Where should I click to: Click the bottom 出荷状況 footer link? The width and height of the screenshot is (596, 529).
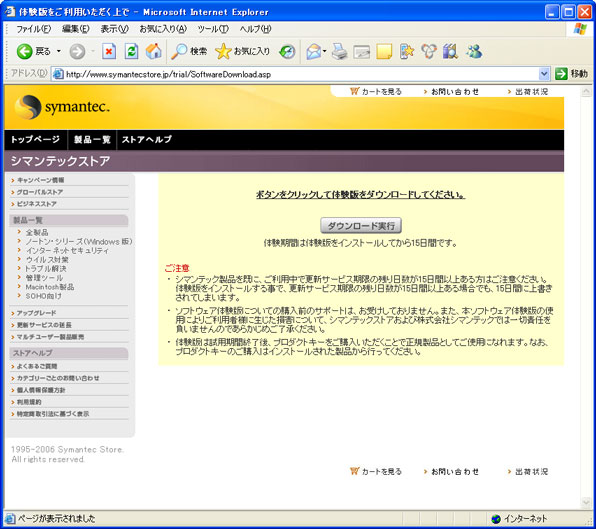(532, 472)
